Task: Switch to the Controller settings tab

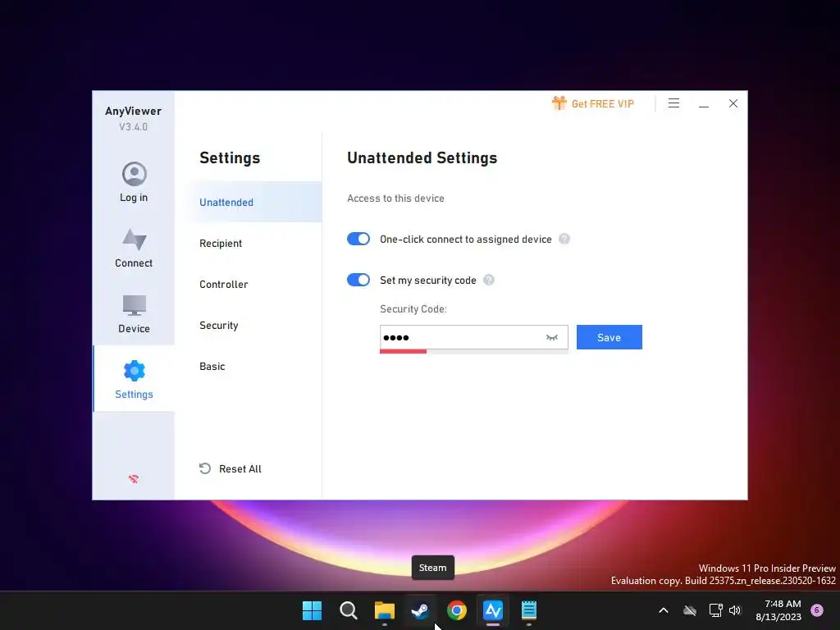Action: (x=223, y=285)
